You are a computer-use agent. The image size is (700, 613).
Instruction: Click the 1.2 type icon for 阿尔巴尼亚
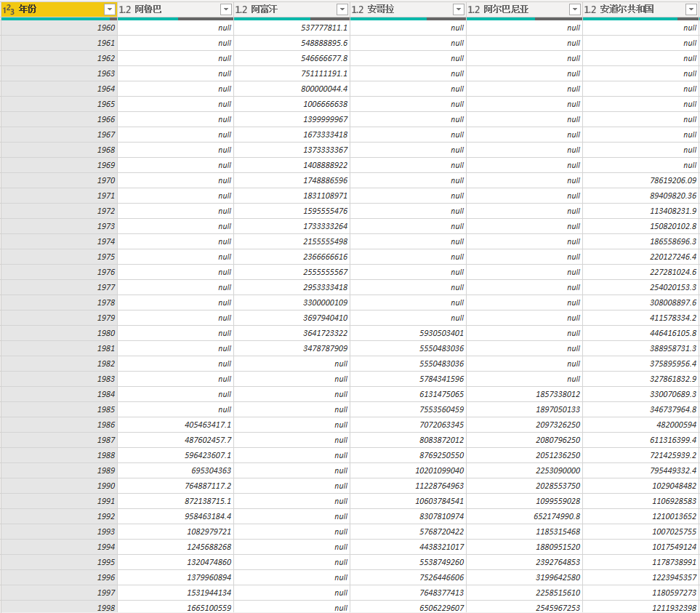[x=474, y=9]
